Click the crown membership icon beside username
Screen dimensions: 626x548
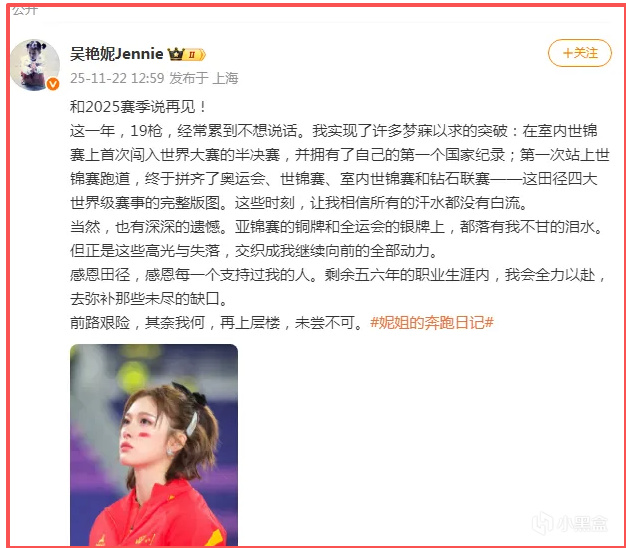click(175, 54)
